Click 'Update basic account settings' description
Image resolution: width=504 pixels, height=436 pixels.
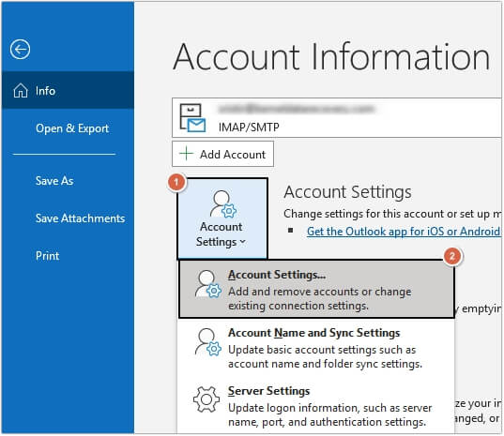325,356
